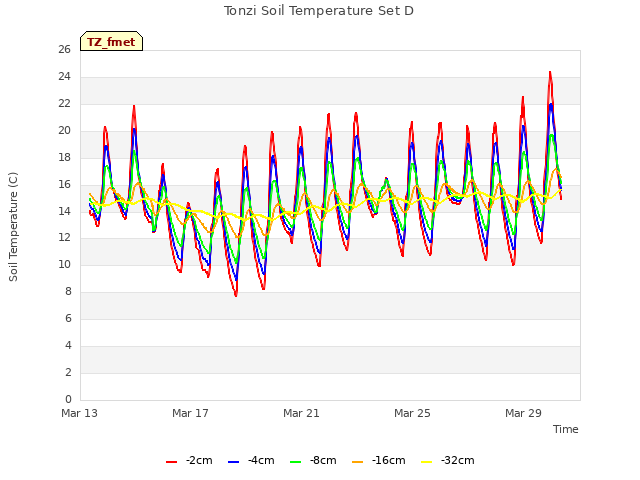640x480 pixels.
Task: Click the Mar 13 x-axis tick label
Action: [80, 413]
